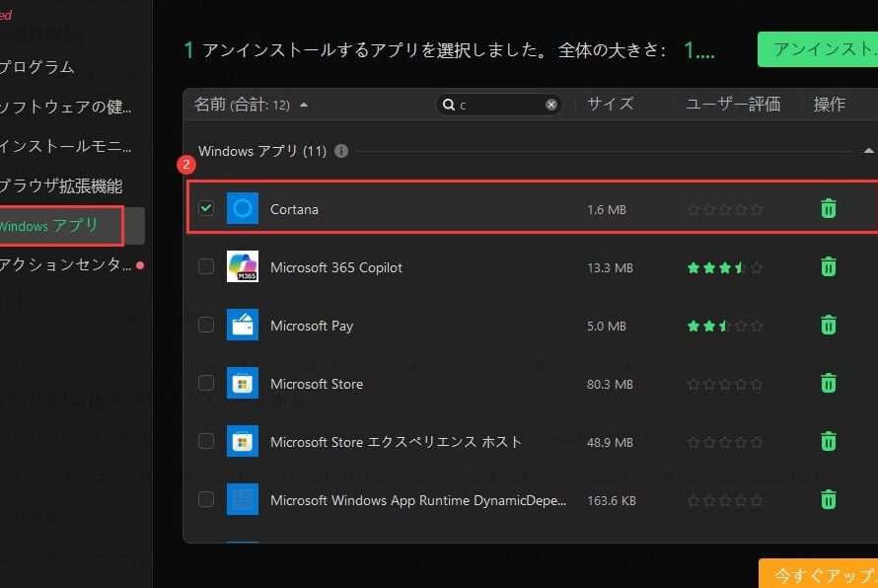Click the Microsoft Store エクスペリエンス ホスト app icon
878x588 pixels.
pyautogui.click(x=243, y=441)
